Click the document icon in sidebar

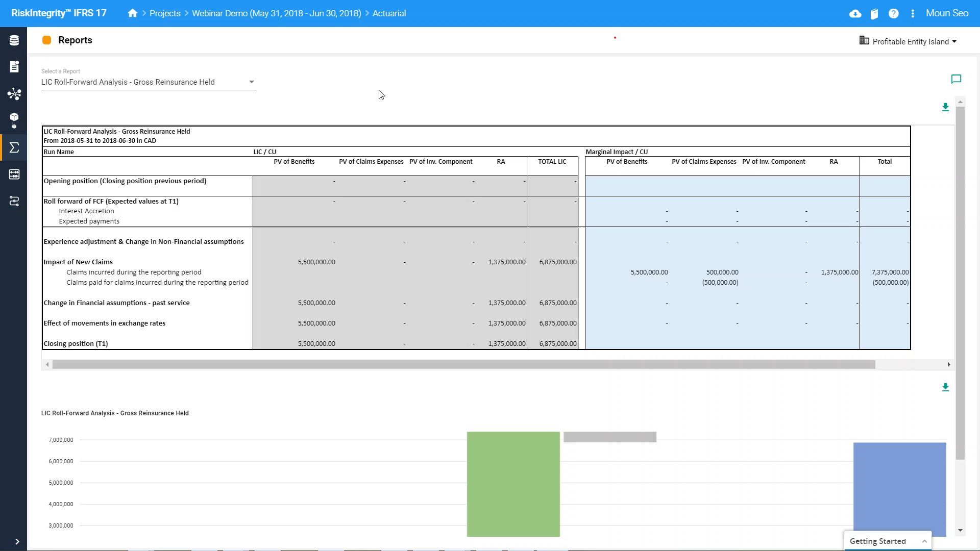click(x=14, y=67)
